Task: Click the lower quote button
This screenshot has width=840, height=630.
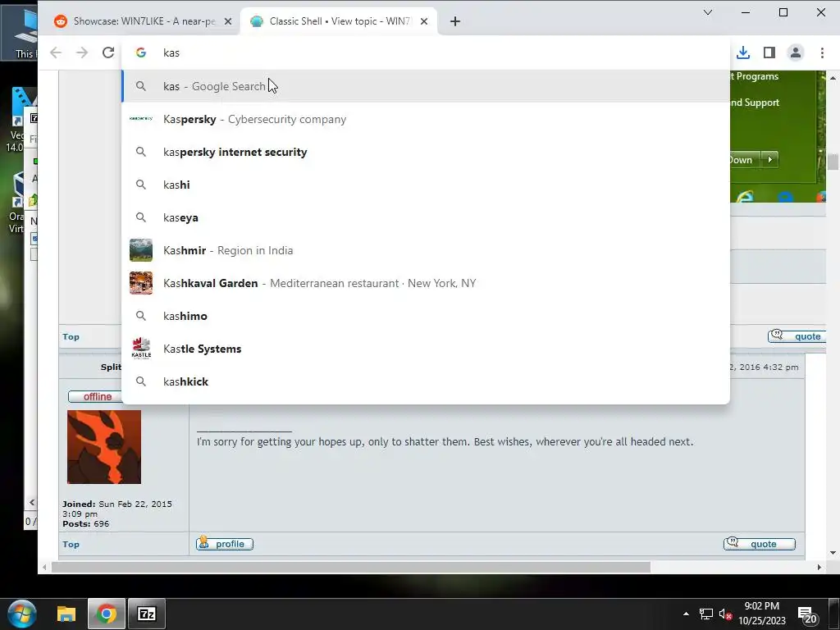Action: (759, 544)
